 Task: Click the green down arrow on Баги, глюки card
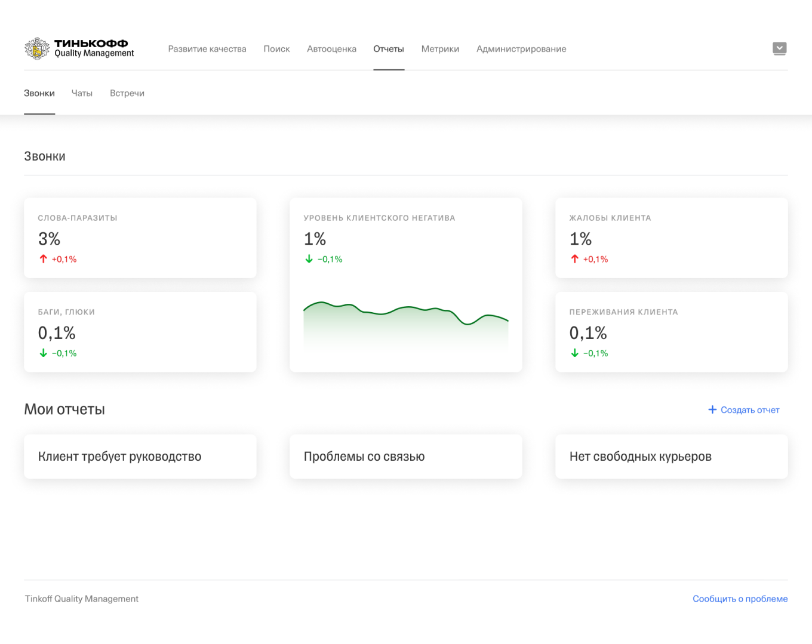point(42,353)
